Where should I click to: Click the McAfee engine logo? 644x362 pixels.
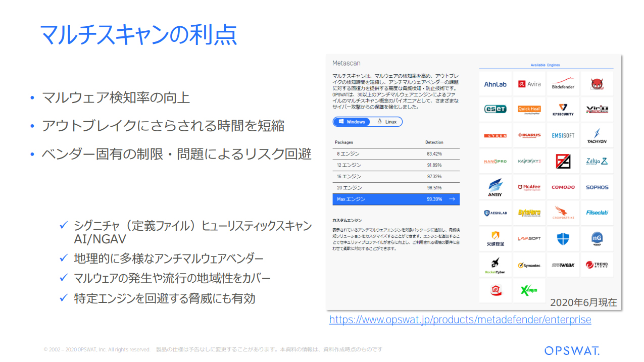tap(529, 187)
